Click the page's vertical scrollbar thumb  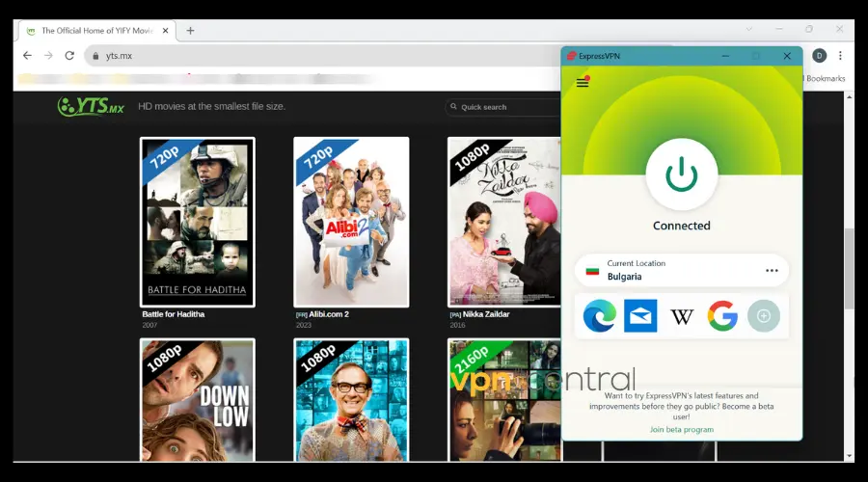849,268
